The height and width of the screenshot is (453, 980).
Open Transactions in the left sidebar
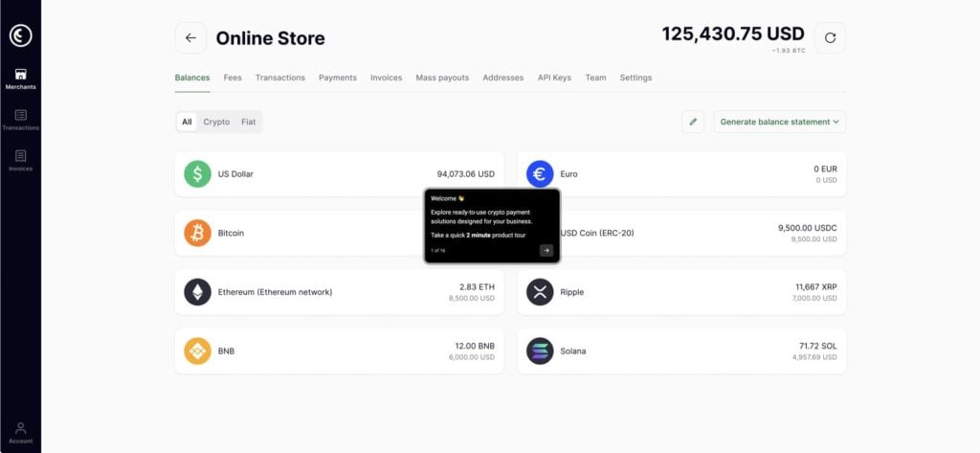coord(20,120)
